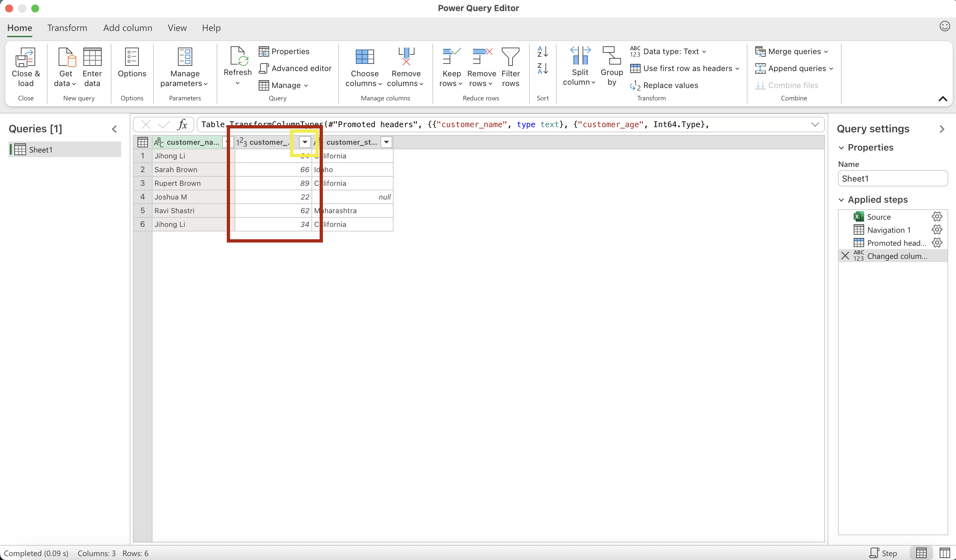The height and width of the screenshot is (560, 956).
Task: Click the Close & load icon
Action: (x=25, y=57)
